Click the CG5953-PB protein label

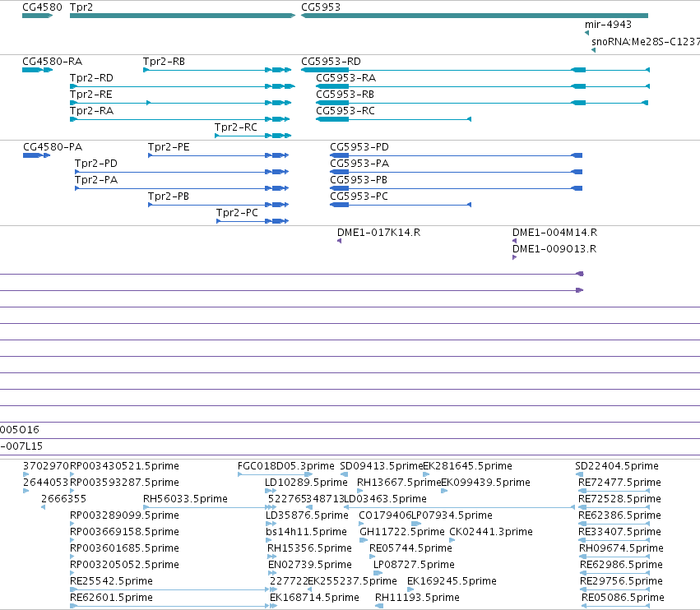click(x=359, y=180)
